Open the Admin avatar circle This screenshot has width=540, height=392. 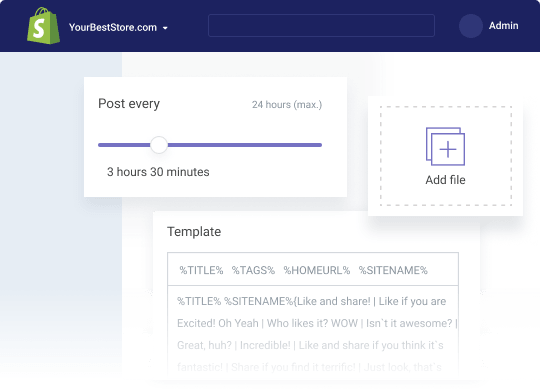[470, 26]
